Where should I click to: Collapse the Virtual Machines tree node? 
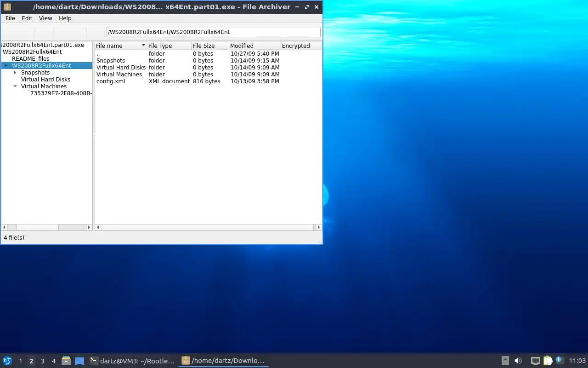click(15, 86)
